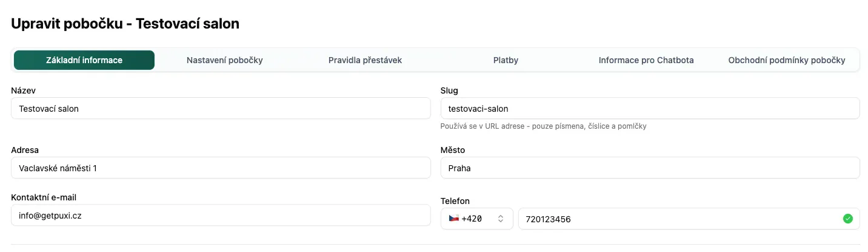
Task: Click the Kontaktní e-mail label
Action: [44, 197]
